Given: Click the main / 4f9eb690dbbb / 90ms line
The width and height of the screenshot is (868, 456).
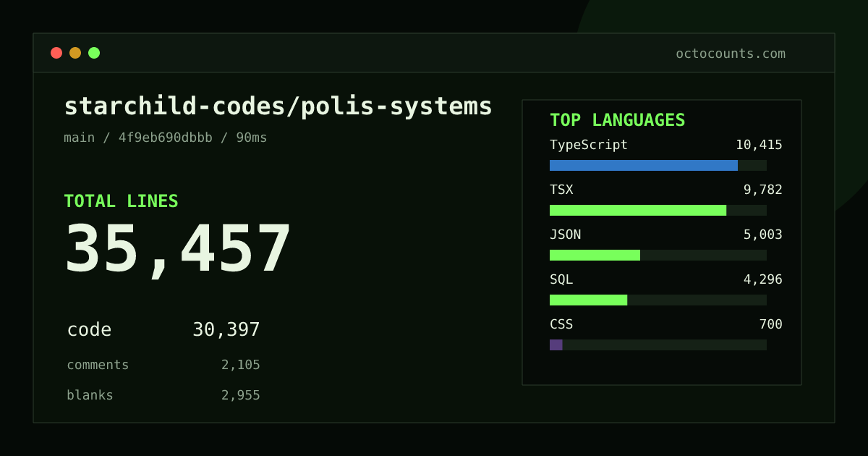Looking at the screenshot, I should click(x=166, y=138).
